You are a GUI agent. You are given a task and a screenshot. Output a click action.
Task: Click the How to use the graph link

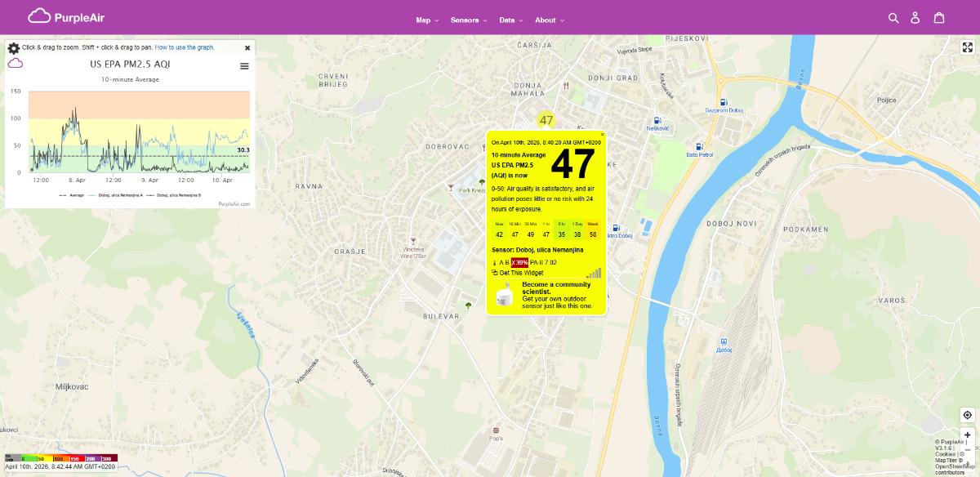(182, 47)
